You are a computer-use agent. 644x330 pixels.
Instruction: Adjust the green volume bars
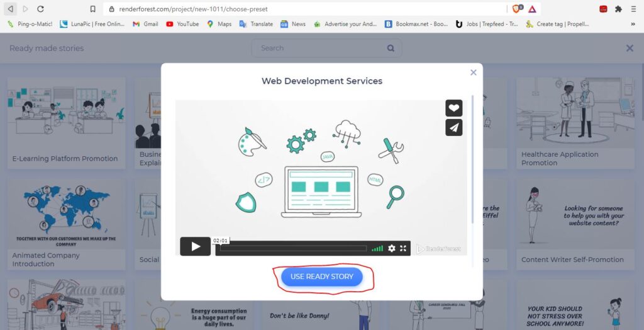[377, 249]
